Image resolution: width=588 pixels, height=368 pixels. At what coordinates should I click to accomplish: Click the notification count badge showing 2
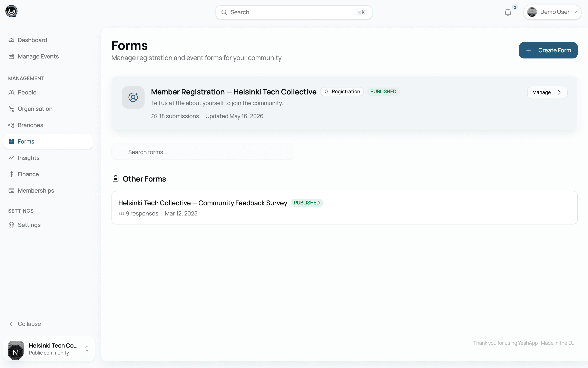click(x=515, y=7)
